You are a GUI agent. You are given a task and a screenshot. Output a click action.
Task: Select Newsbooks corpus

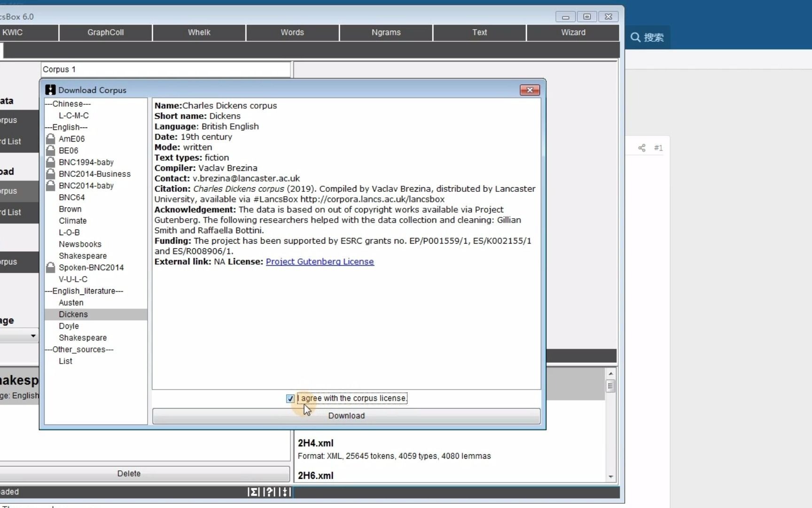tap(80, 244)
